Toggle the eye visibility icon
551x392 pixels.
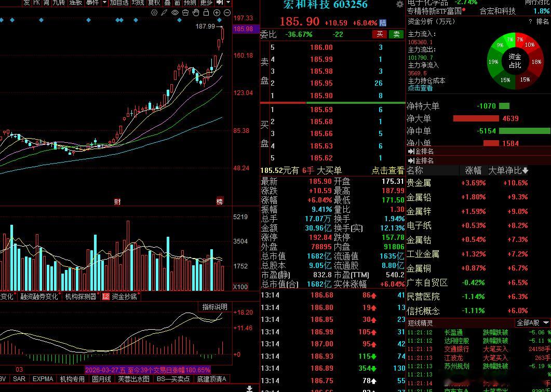click(175, 13)
